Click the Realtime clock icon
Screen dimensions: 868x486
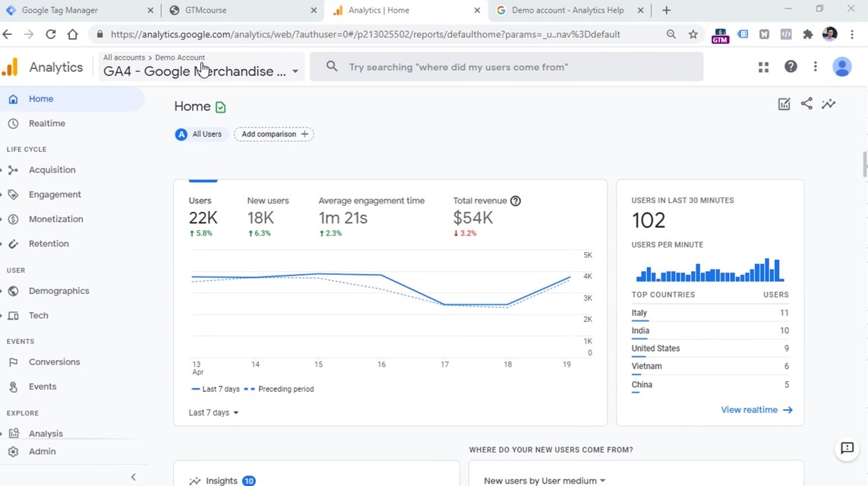(x=13, y=124)
